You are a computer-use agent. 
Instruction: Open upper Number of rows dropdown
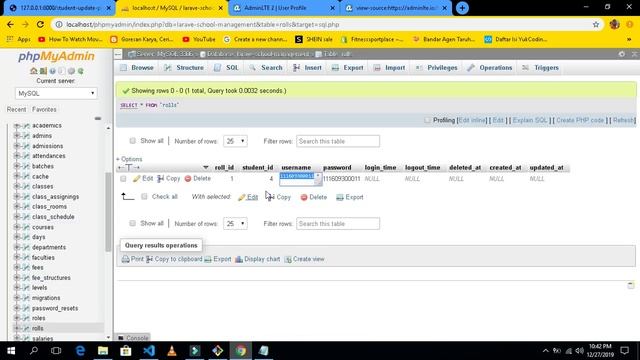[235, 141]
